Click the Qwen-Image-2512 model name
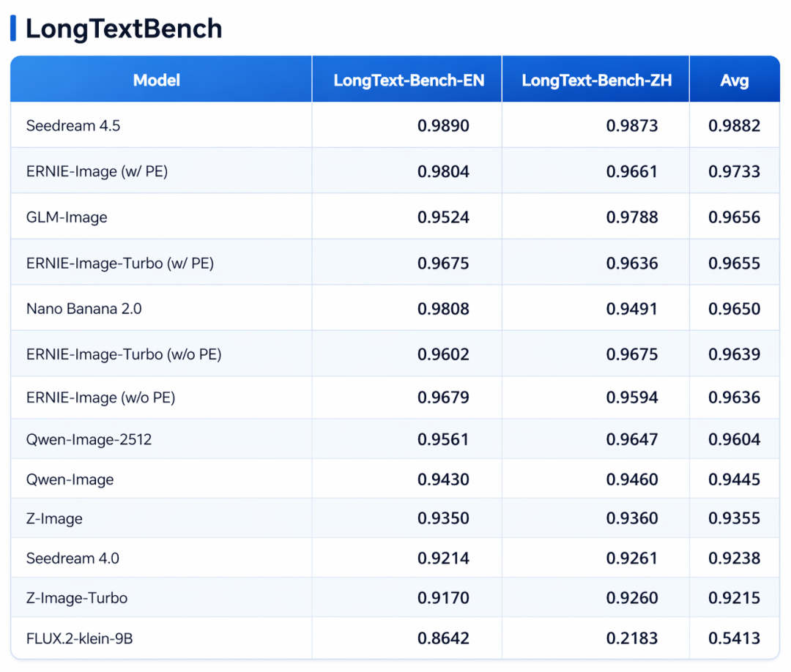791x672 pixels. (x=89, y=440)
